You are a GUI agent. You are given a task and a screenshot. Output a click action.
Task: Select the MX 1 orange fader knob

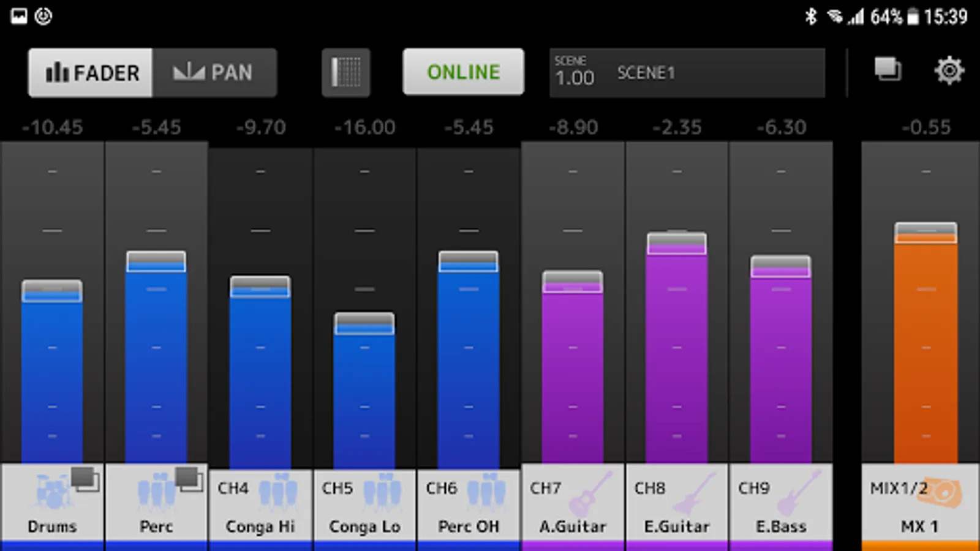coord(926,233)
